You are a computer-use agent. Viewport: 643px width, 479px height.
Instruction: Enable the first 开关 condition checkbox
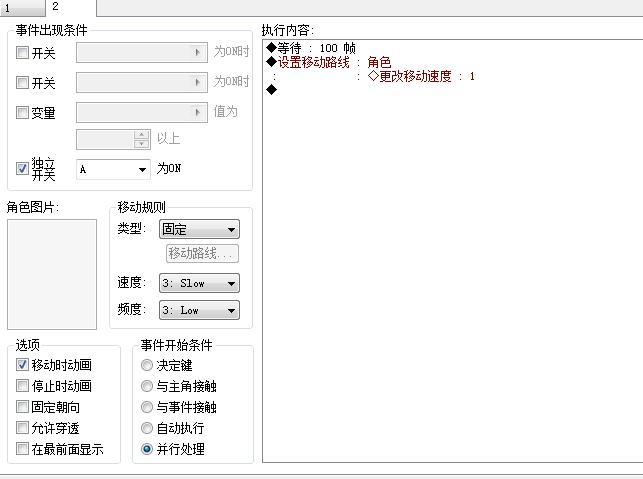pos(22,52)
